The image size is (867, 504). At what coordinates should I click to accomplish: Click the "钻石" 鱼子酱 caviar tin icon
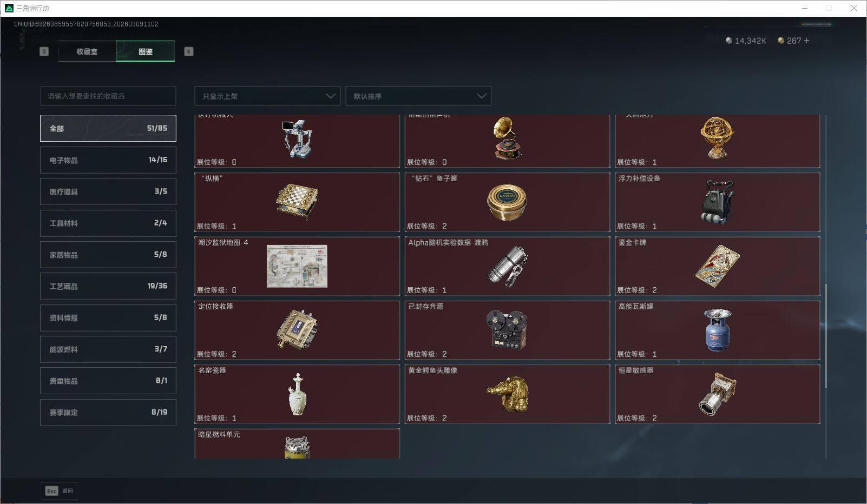pyautogui.click(x=507, y=202)
